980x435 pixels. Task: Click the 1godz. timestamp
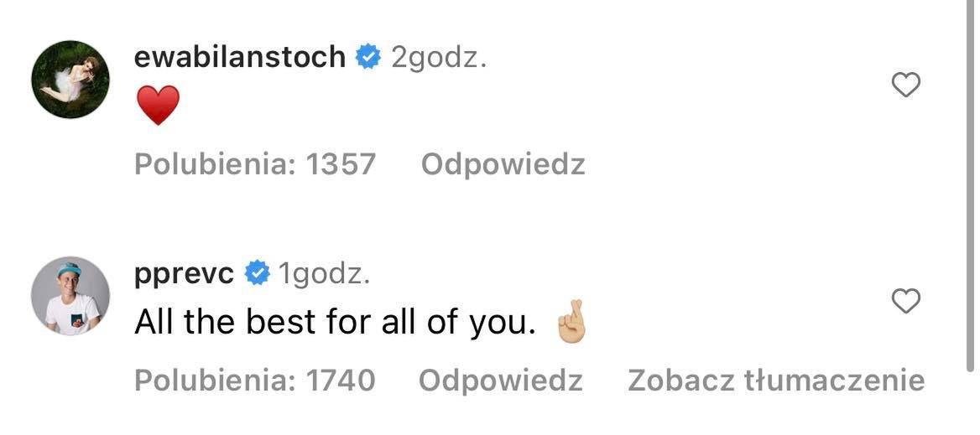[324, 274]
